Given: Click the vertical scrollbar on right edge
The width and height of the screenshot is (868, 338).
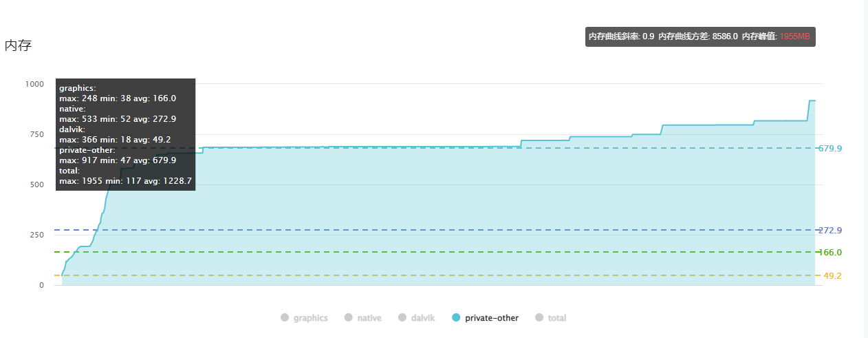Looking at the screenshot, I should [865, 169].
